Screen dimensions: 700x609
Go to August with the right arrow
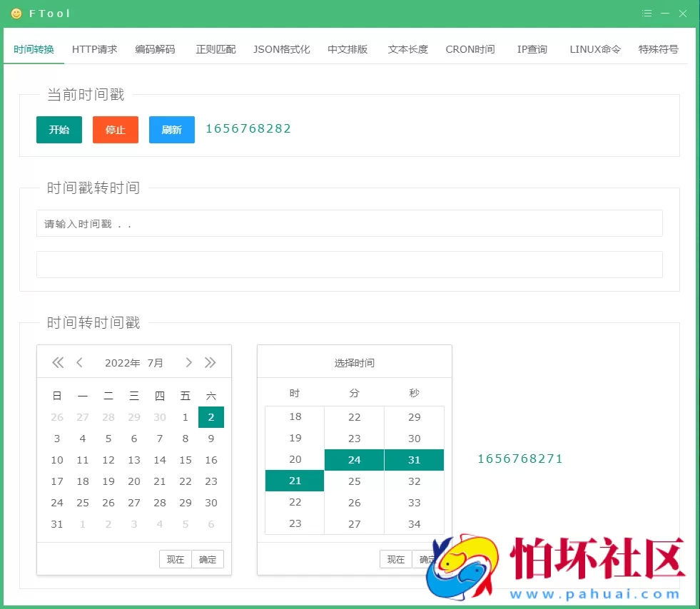(188, 362)
